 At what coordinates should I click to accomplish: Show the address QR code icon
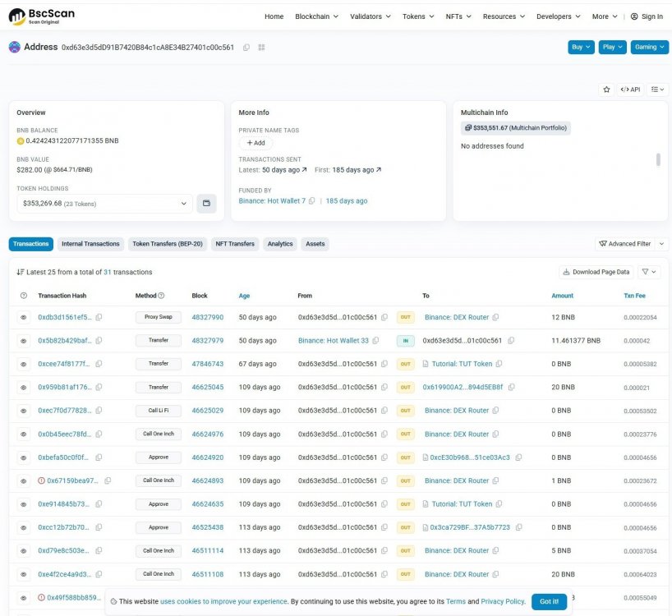[262, 48]
